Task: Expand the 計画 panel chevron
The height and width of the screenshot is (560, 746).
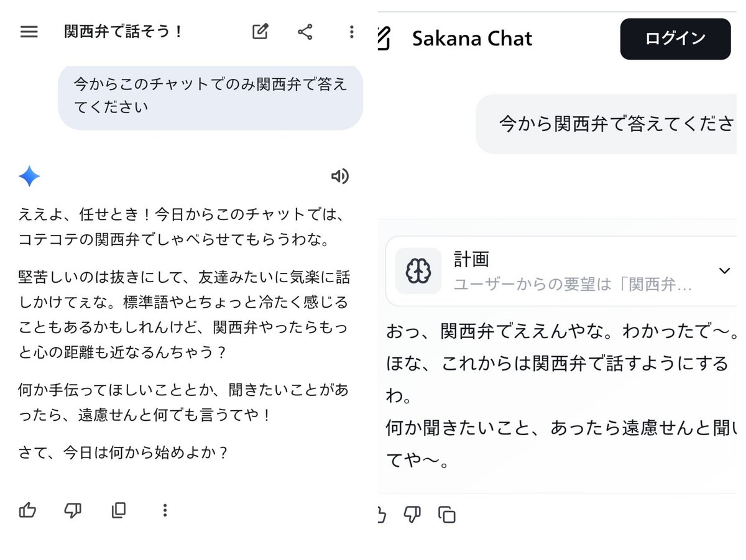Action: coord(724,271)
